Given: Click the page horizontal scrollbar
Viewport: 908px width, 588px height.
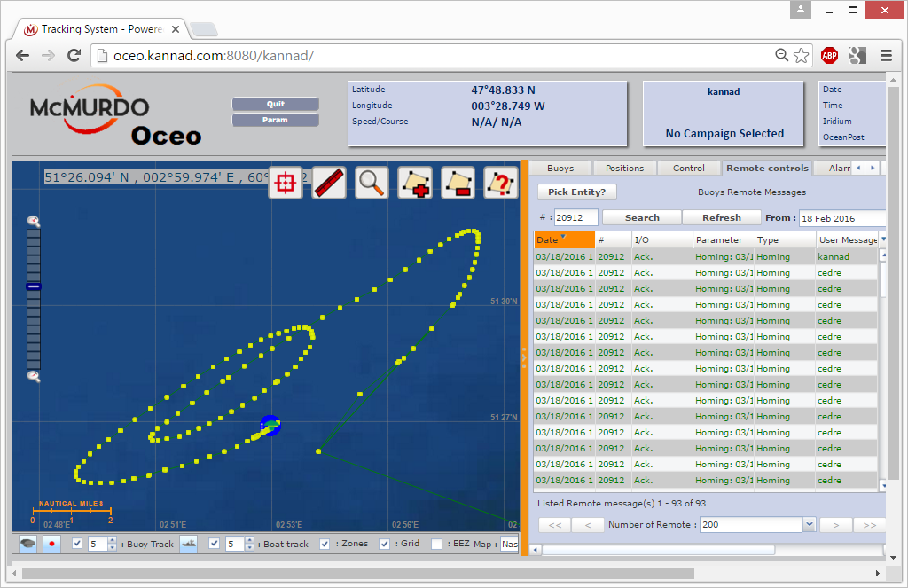Looking at the screenshot, I should tap(358, 574).
